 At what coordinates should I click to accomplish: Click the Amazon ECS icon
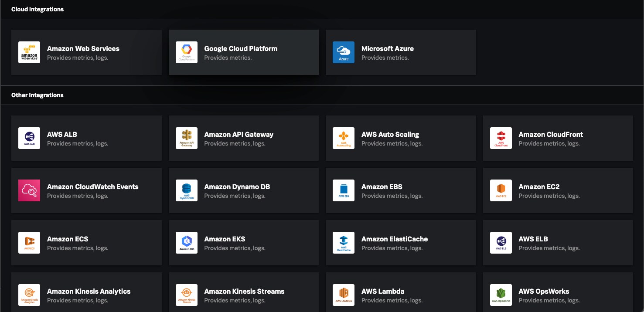pos(29,243)
